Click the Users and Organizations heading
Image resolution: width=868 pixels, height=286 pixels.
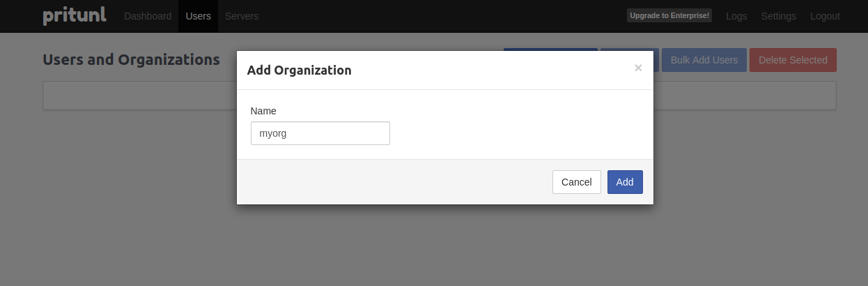point(131,60)
